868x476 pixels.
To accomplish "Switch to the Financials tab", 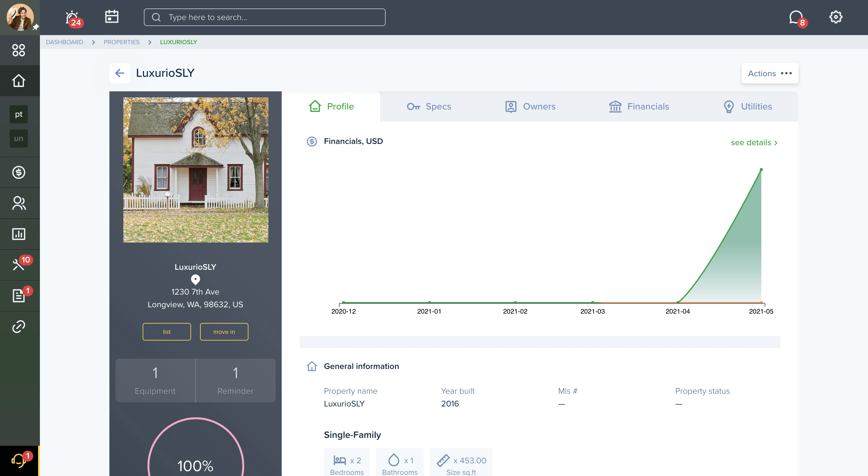I will [639, 106].
